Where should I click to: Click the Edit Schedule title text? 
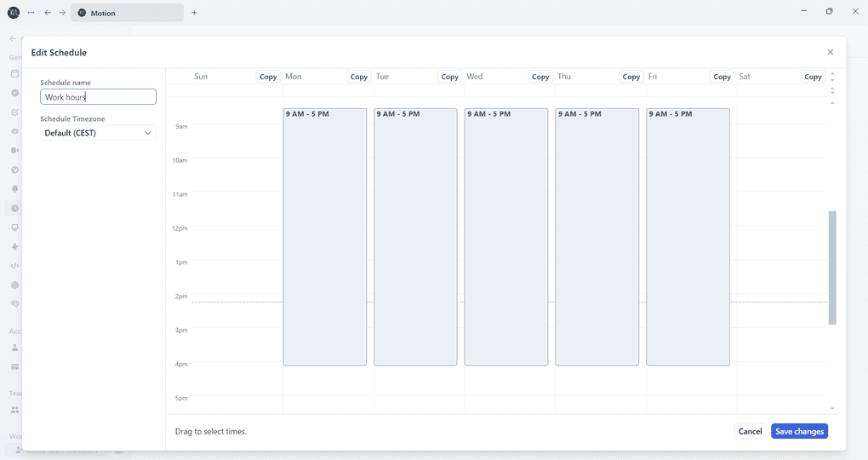[x=59, y=53]
